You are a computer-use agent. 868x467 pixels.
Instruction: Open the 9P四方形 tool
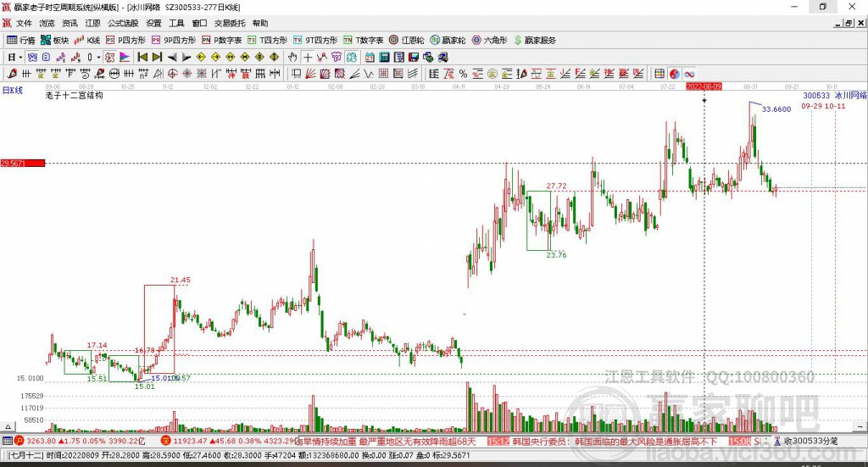(174, 40)
